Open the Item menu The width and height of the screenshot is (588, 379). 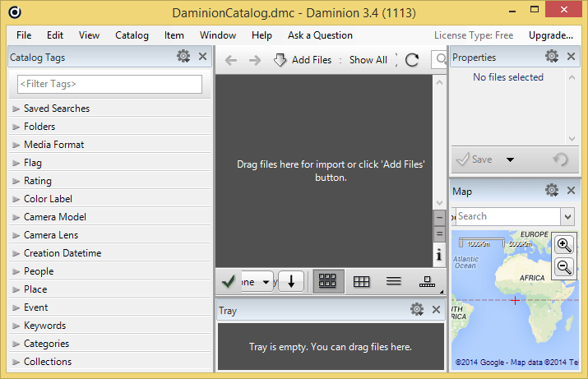pyautogui.click(x=174, y=35)
